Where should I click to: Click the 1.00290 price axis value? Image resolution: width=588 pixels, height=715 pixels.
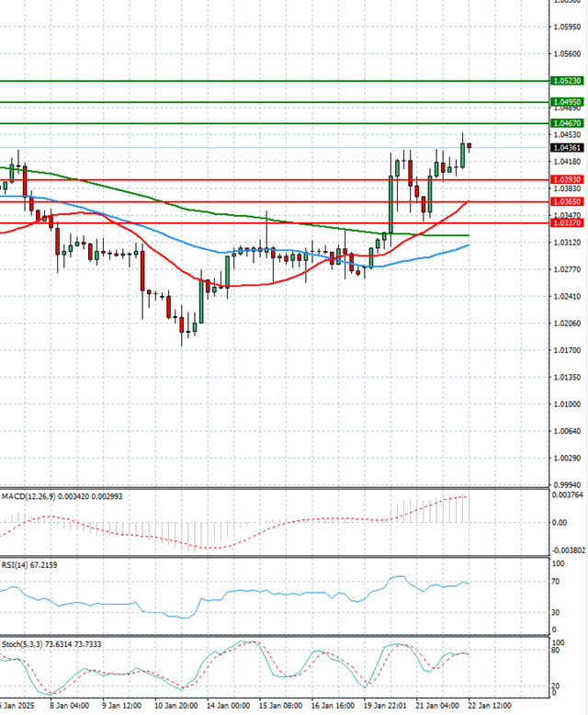[567, 458]
